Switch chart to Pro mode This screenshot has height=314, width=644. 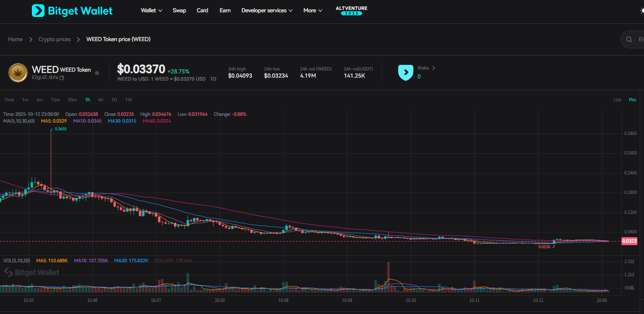click(x=632, y=100)
